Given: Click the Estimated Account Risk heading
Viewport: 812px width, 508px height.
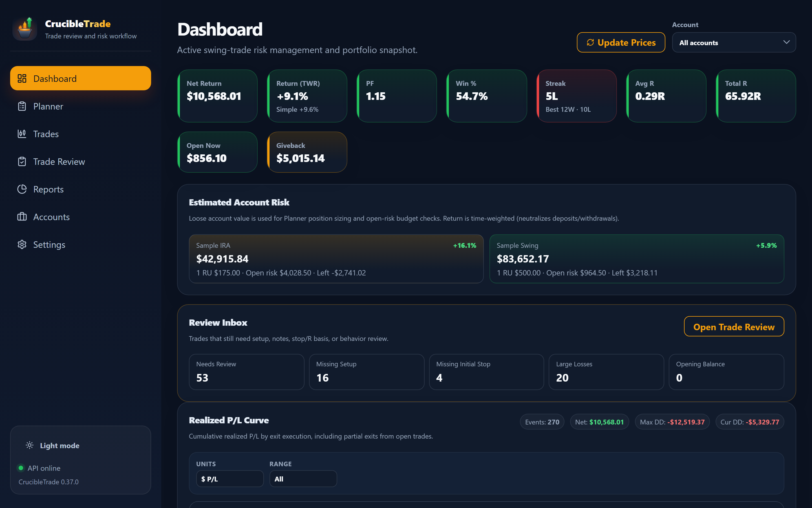Looking at the screenshot, I should [x=239, y=202].
